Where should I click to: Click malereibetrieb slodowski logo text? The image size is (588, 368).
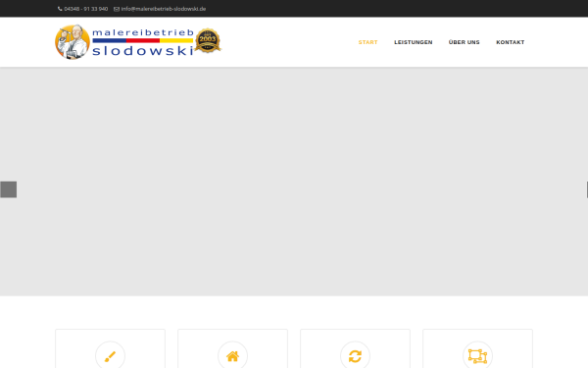[143, 41]
